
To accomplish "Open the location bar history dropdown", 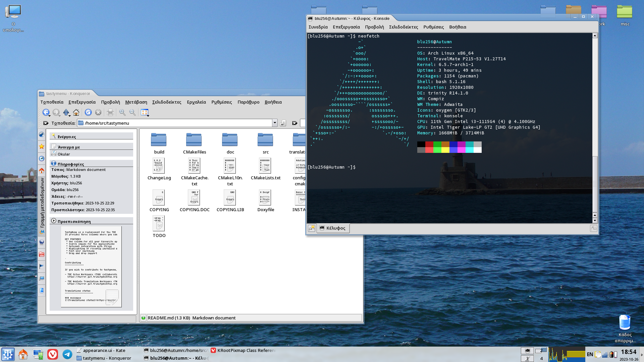I will pos(275,123).
